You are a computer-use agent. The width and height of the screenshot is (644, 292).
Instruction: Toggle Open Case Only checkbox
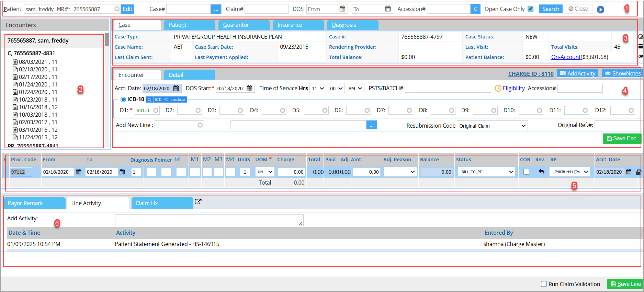(531, 9)
